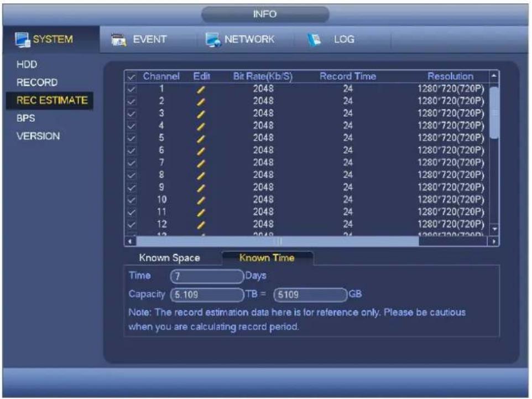Click channel 1 bit rate value 2048

pyautogui.click(x=263, y=89)
